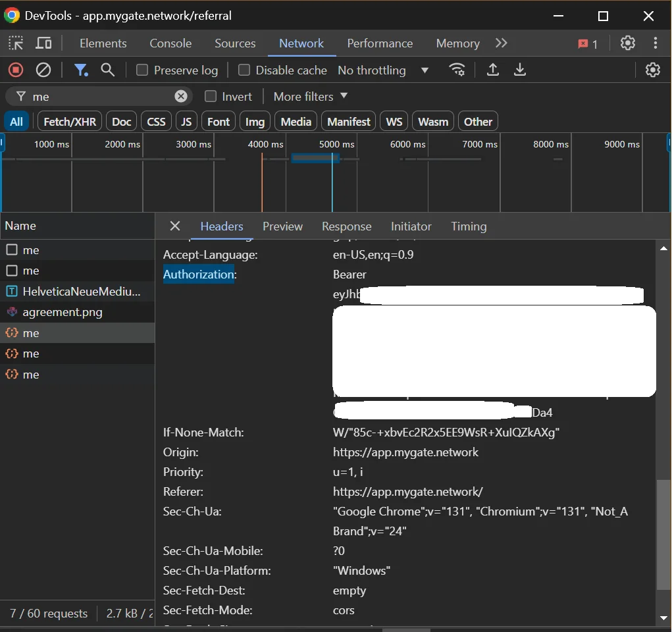Image resolution: width=672 pixels, height=632 pixels.
Task: Toggle Invert filter checkbox
Action: pos(211,97)
